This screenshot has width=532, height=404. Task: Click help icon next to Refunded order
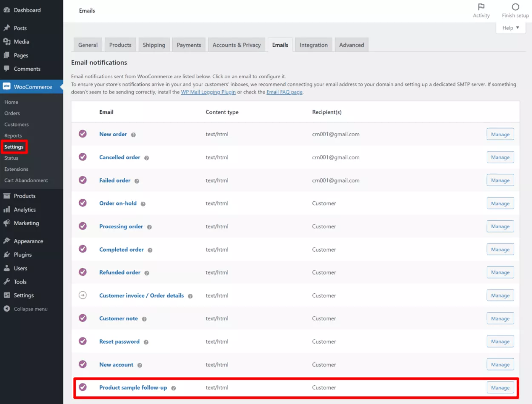(x=146, y=273)
